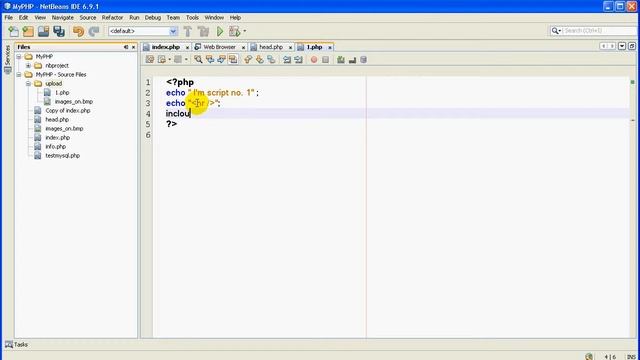Collapse the MyPHP - Source Files node
Image resolution: width=640 pixels, height=360 pixels.
pos(19,74)
